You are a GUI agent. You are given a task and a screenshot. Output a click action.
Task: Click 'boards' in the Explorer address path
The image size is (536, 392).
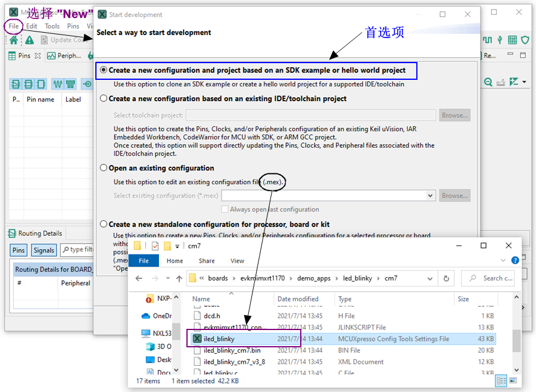[218, 278]
